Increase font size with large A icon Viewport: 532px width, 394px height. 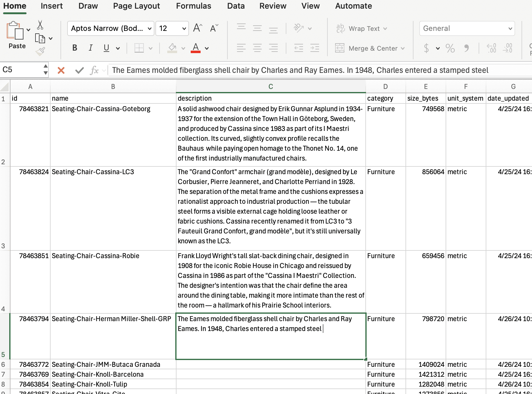point(197,28)
